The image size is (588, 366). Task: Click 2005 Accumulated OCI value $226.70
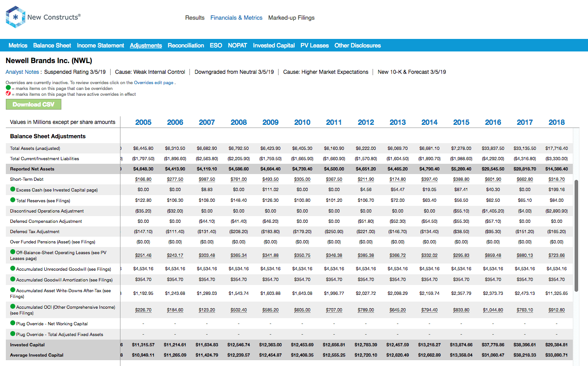[x=143, y=310]
